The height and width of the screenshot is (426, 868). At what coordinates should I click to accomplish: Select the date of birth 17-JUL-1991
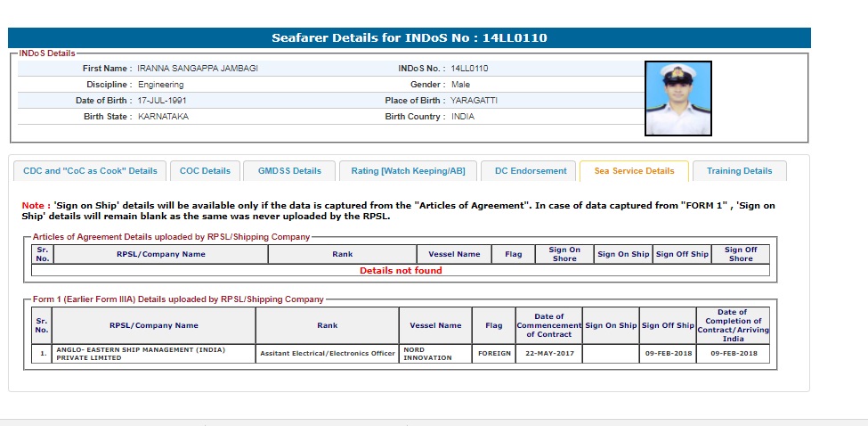[x=162, y=101]
